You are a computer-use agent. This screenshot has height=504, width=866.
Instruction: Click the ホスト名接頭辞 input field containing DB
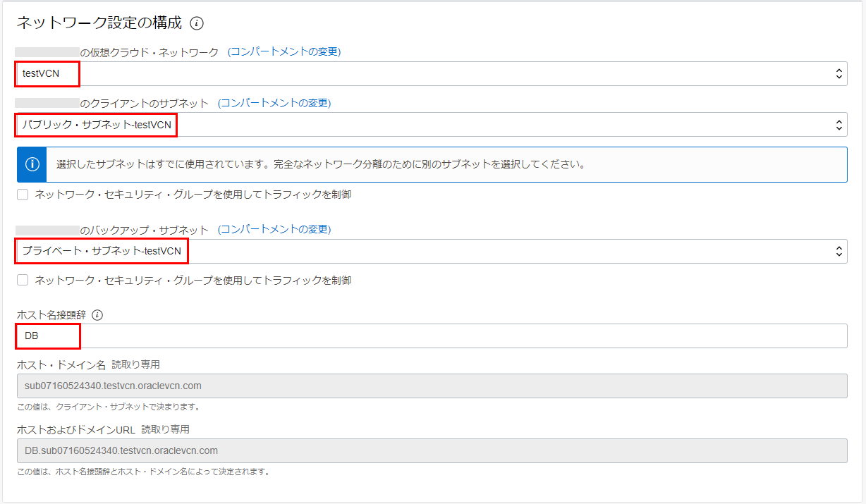[423, 336]
